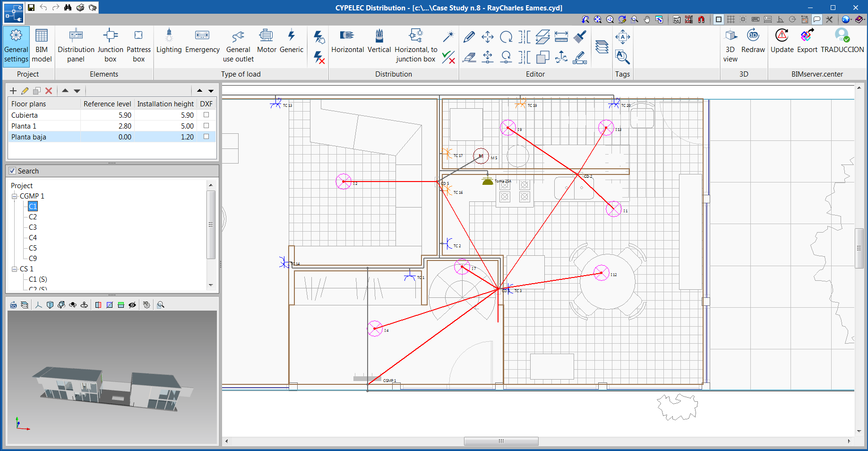Uncheck the Search checkbox
Screen dimensions: 868x451
coord(12,171)
